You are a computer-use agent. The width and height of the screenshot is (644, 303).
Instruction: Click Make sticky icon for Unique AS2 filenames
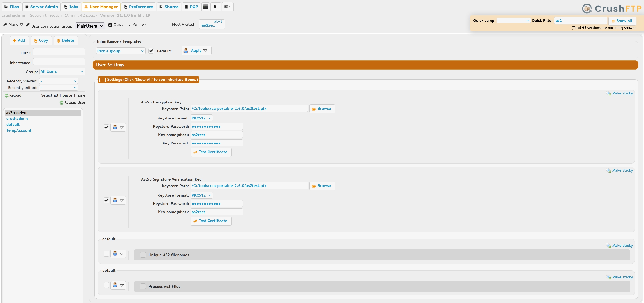tap(608, 246)
